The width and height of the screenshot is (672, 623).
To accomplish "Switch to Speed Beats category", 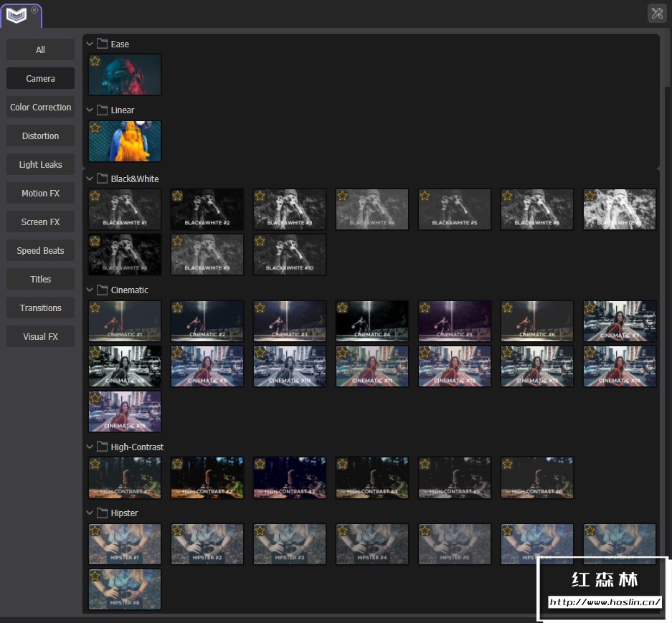I will pos(40,251).
